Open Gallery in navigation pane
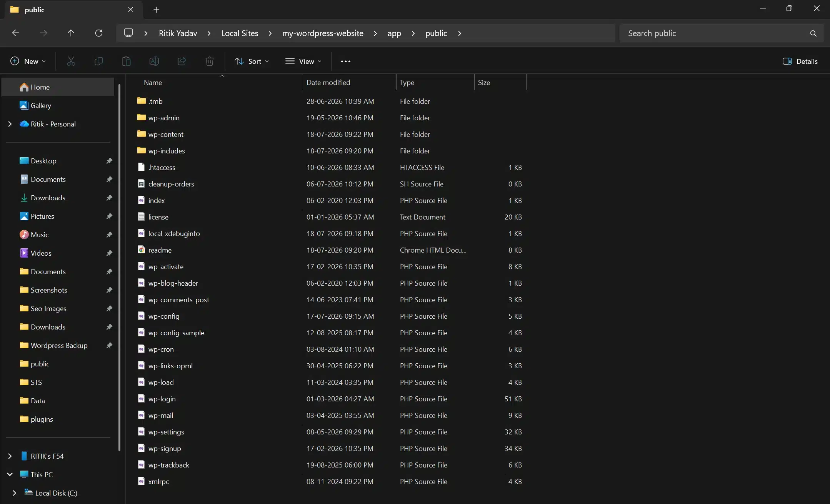830x504 pixels. pyautogui.click(x=58, y=105)
